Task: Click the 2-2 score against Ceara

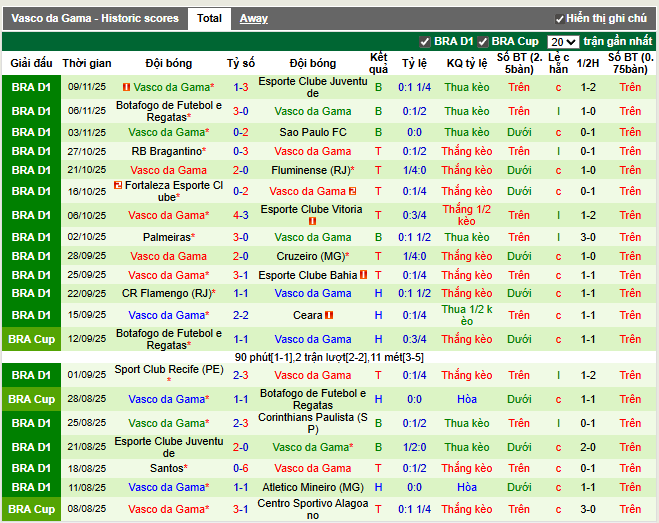Action: [x=241, y=315]
